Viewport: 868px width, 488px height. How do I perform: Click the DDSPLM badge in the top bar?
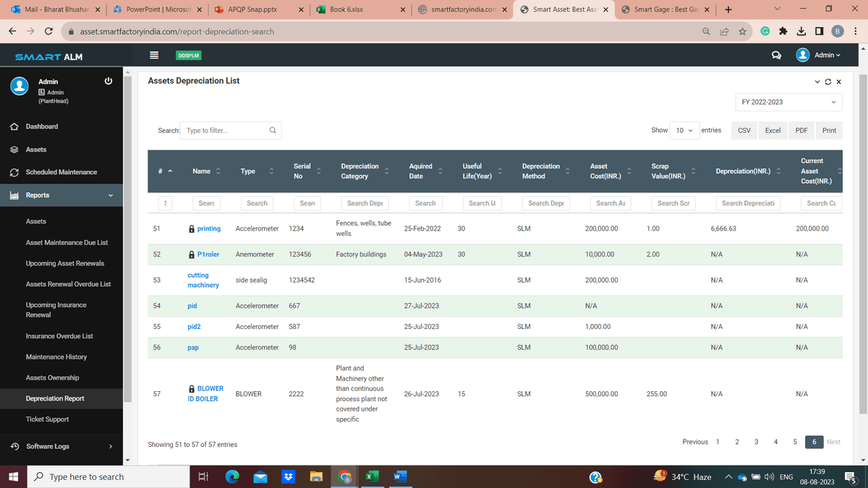[x=188, y=55]
